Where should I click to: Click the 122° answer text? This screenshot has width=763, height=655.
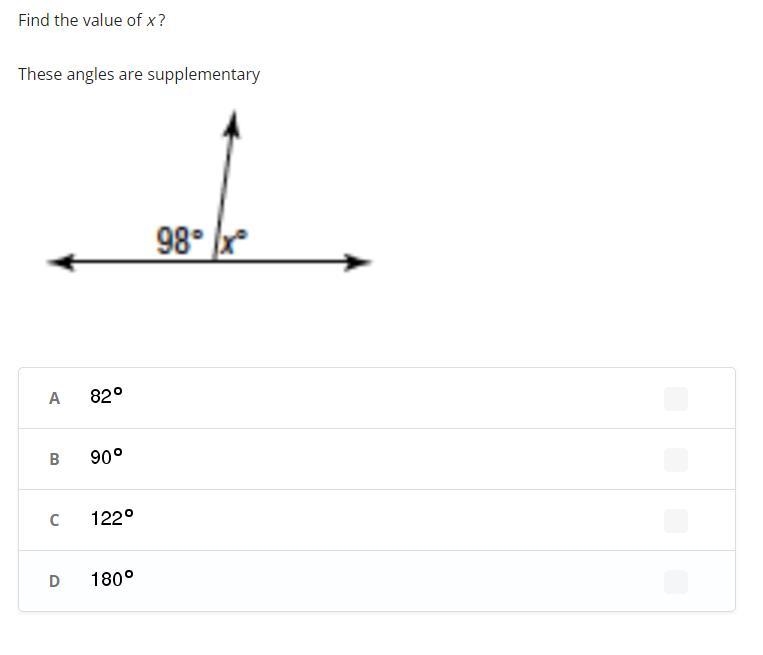pos(112,518)
